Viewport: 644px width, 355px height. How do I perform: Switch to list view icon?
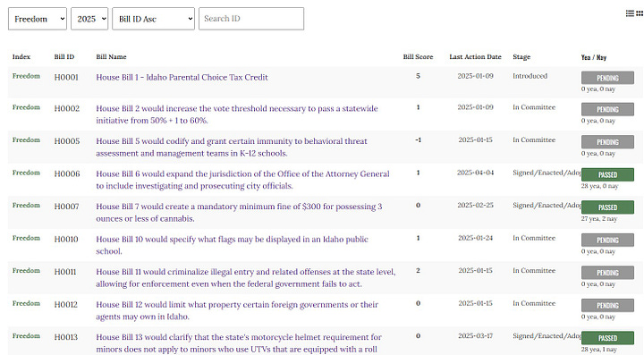tap(630, 13)
